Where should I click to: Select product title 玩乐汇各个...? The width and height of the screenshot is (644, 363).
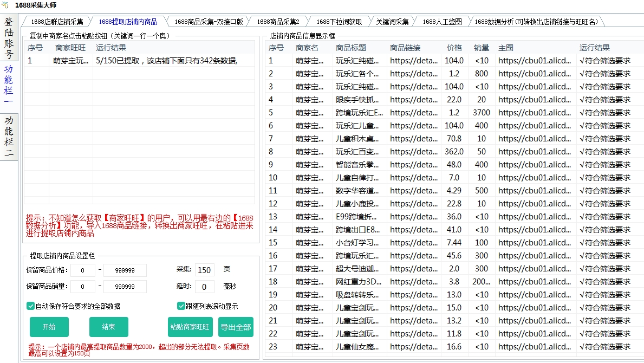coord(357,74)
